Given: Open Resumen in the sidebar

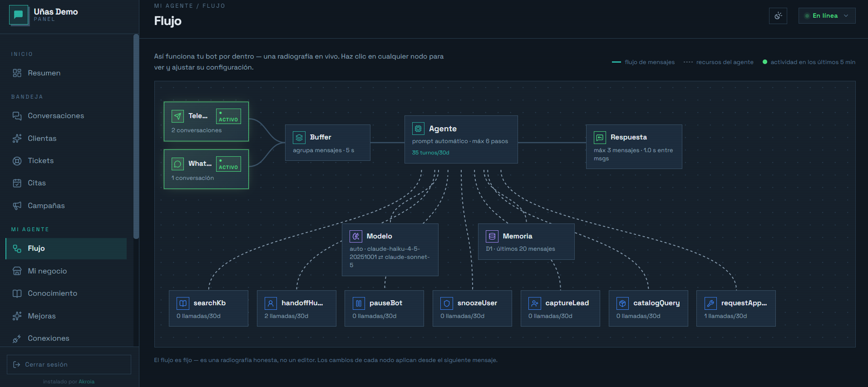Looking at the screenshot, I should coord(66,73).
